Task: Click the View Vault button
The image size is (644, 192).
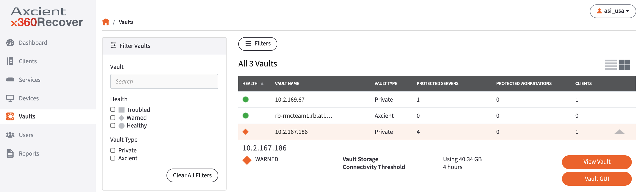Action: tap(596, 162)
